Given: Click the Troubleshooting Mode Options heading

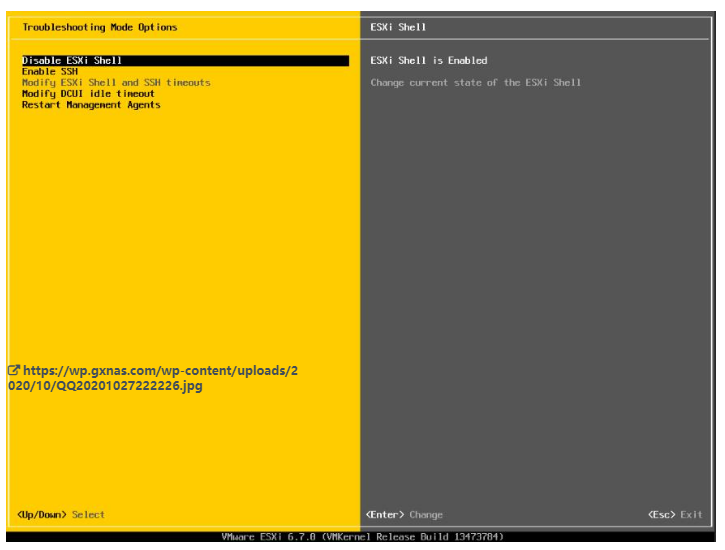Looking at the screenshot, I should 100,27.
